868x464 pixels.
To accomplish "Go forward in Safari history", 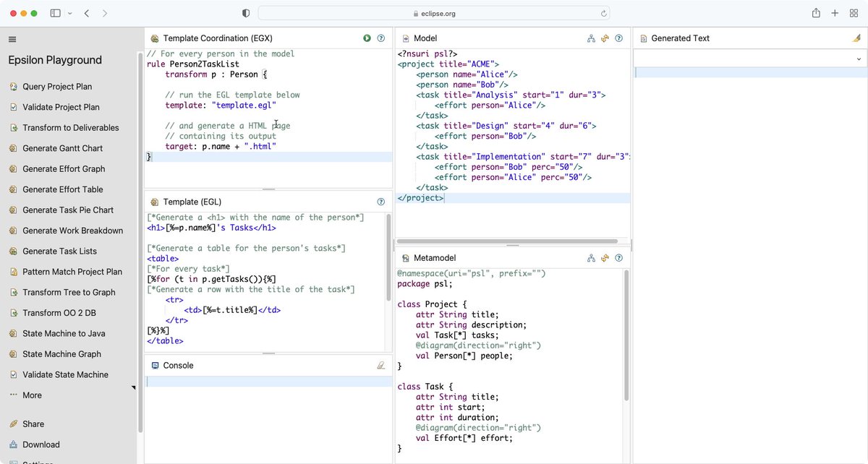I will tap(105, 13).
